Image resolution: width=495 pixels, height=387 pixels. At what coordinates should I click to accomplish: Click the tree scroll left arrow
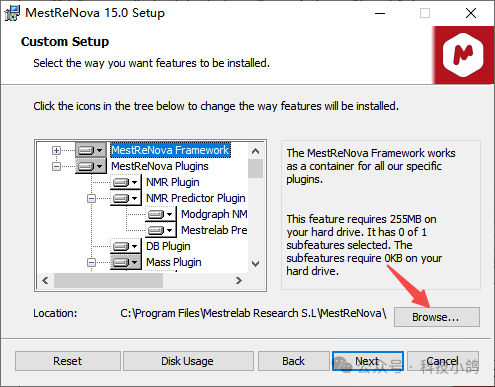pyautogui.click(x=46, y=281)
